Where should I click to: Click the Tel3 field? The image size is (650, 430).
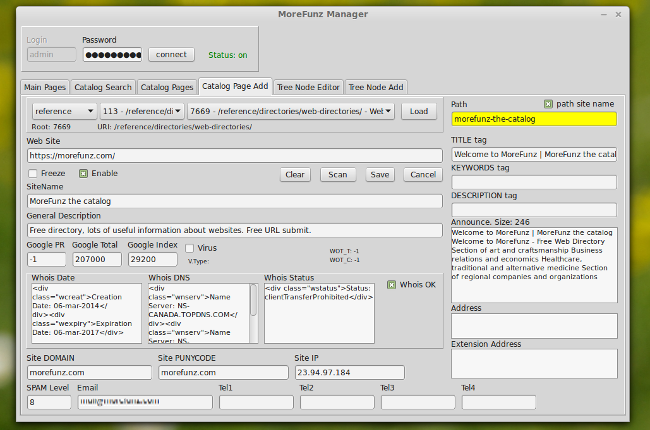tap(418, 402)
